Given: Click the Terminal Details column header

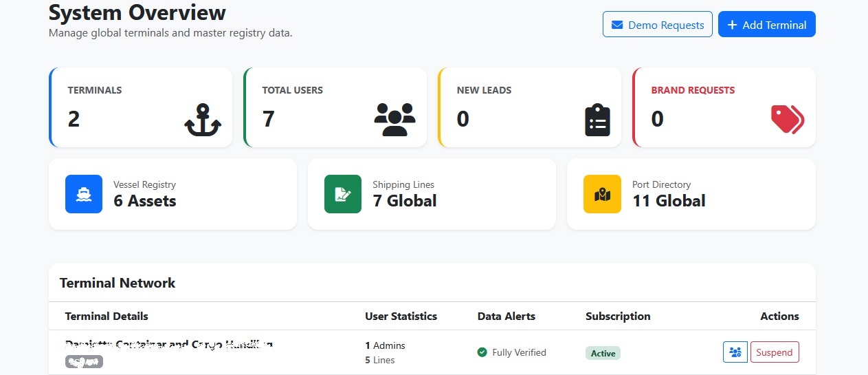Looking at the screenshot, I should [107, 317].
